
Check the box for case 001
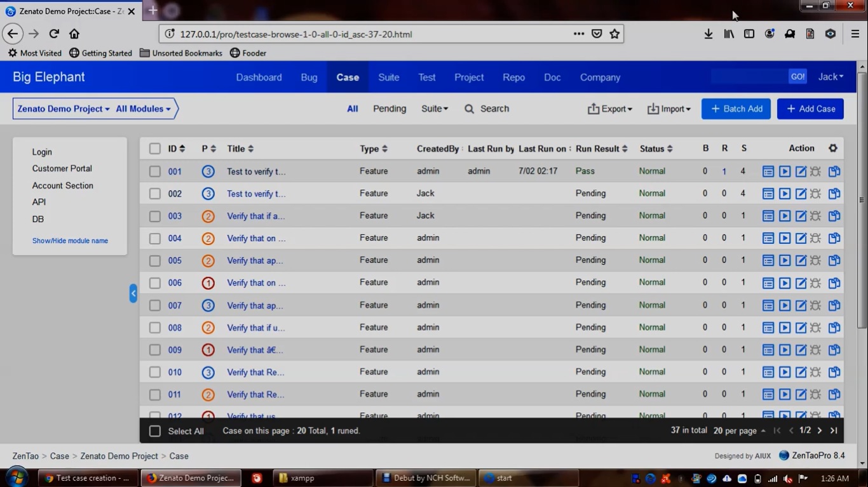(x=155, y=171)
